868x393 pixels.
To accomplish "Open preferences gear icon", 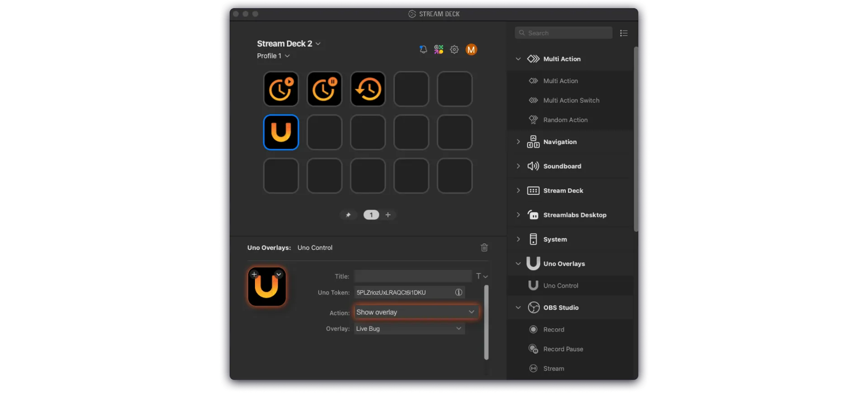I will [x=454, y=49].
